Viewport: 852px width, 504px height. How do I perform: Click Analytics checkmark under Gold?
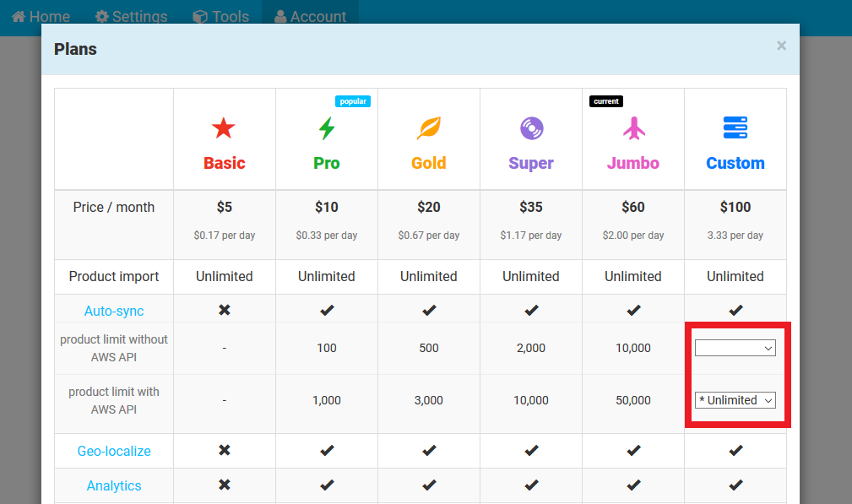[x=429, y=485]
